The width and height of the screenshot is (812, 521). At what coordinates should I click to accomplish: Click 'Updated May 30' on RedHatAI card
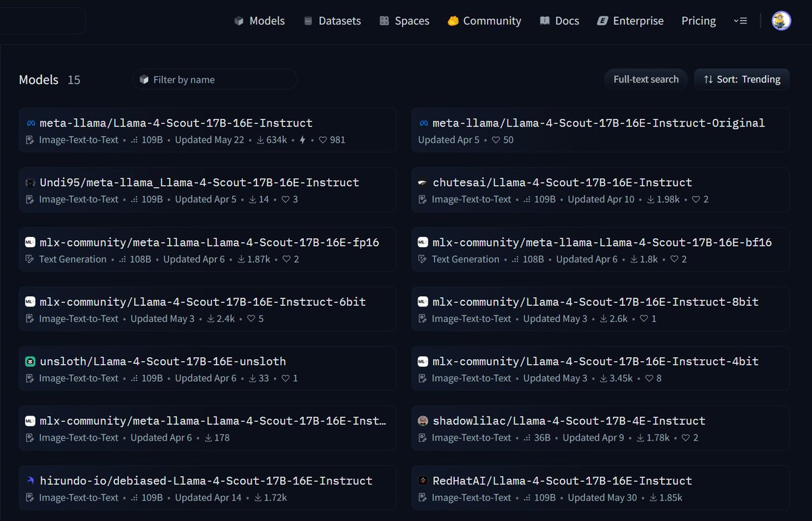click(x=602, y=497)
